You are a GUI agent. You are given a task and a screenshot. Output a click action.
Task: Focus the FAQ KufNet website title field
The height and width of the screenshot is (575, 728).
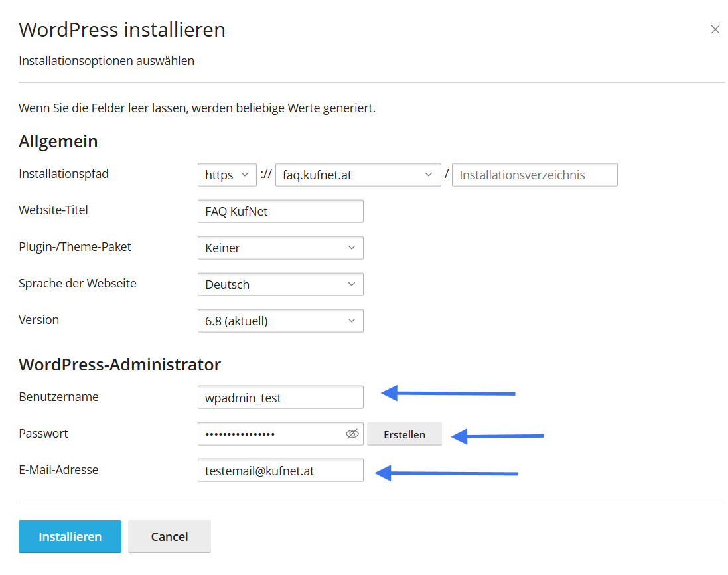coord(280,212)
